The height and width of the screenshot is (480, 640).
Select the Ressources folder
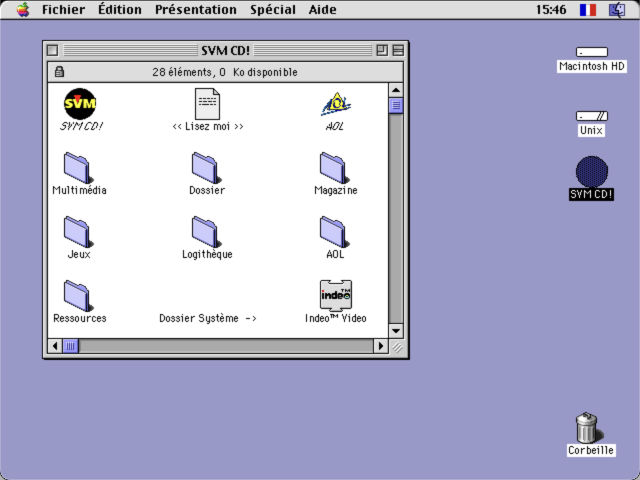[78, 296]
